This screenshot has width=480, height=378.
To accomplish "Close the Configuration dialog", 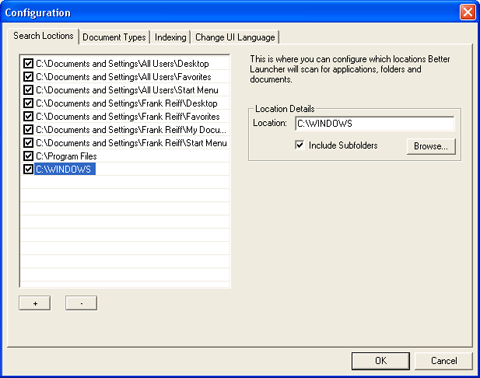I will (x=468, y=12).
